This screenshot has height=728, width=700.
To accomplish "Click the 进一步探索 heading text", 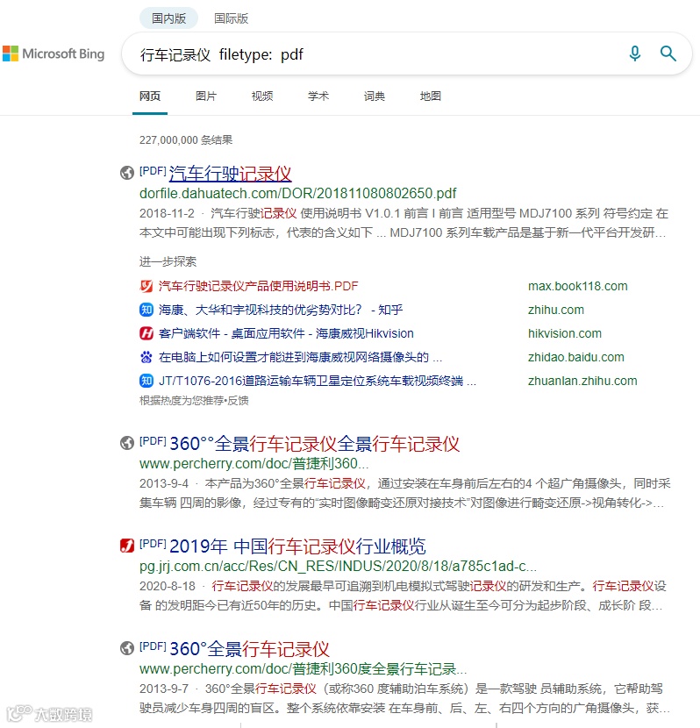I will click(x=168, y=261).
